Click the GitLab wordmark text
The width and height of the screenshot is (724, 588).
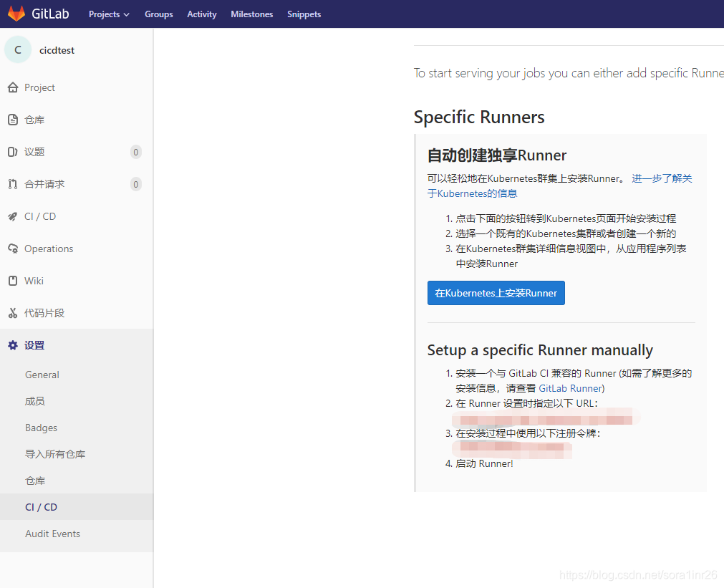click(x=50, y=14)
